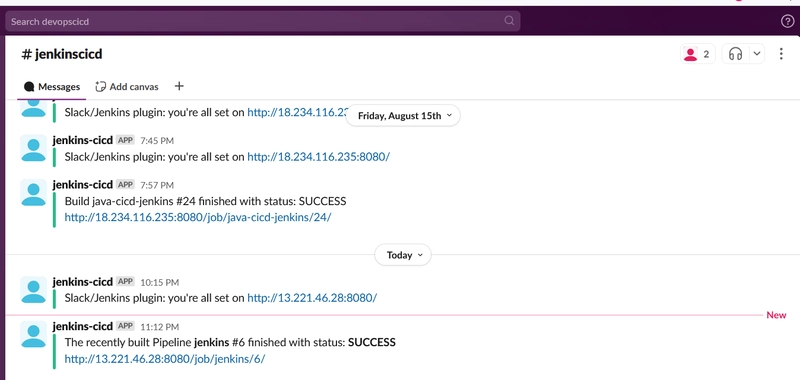Click the pink New unread marker label
Image resolution: width=800 pixels, height=380 pixels.
click(776, 315)
